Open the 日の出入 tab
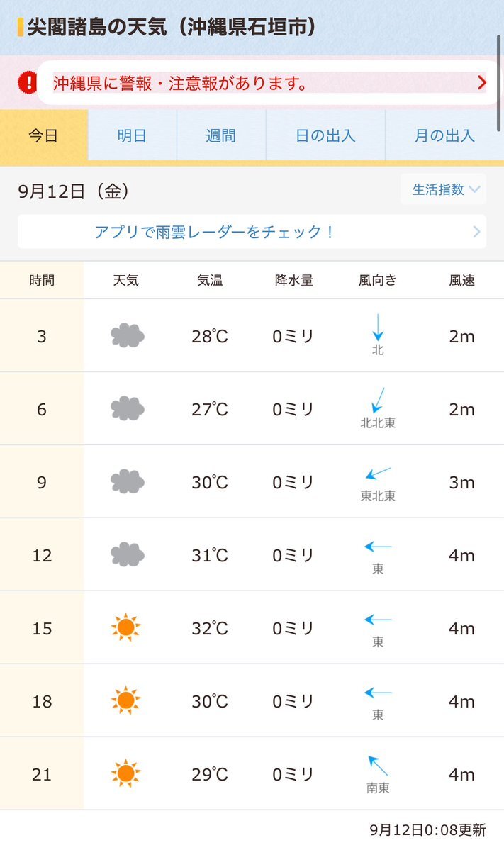 point(325,135)
